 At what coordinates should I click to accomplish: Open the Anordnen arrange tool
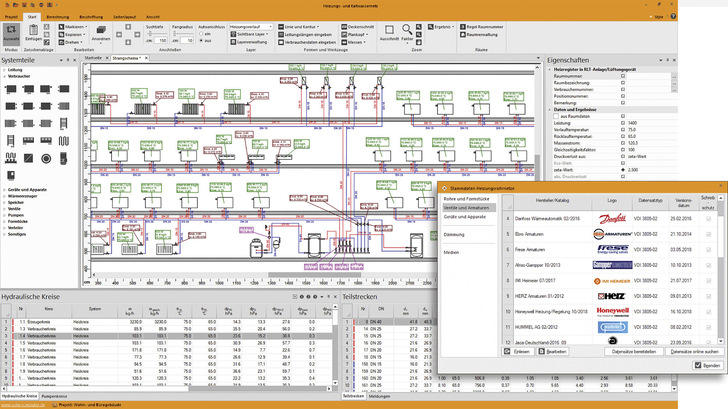(x=103, y=33)
